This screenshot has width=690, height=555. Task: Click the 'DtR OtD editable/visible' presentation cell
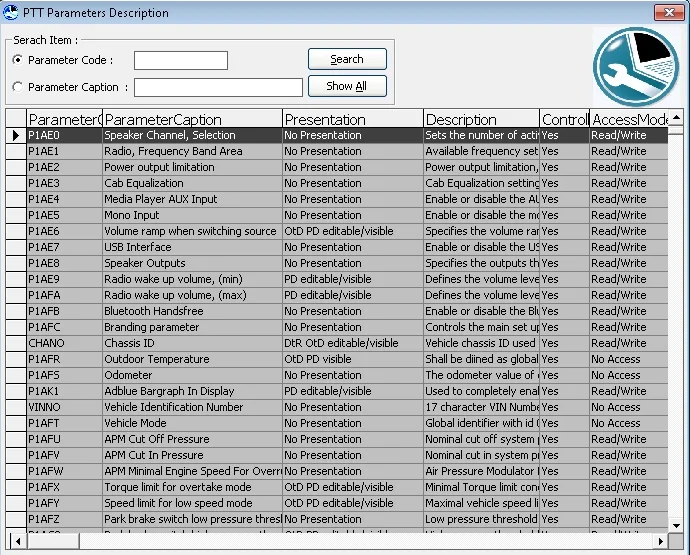point(353,343)
